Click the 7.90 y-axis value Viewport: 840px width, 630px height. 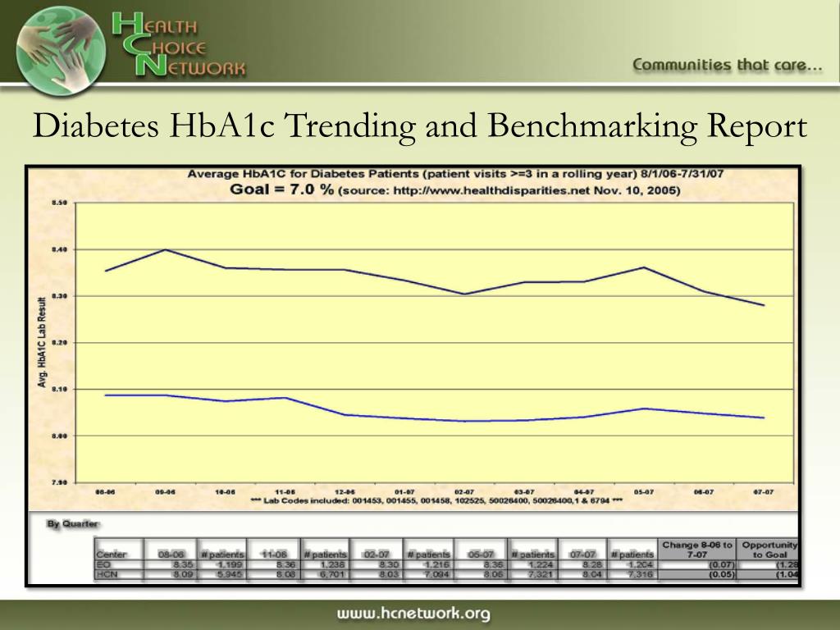tap(59, 482)
